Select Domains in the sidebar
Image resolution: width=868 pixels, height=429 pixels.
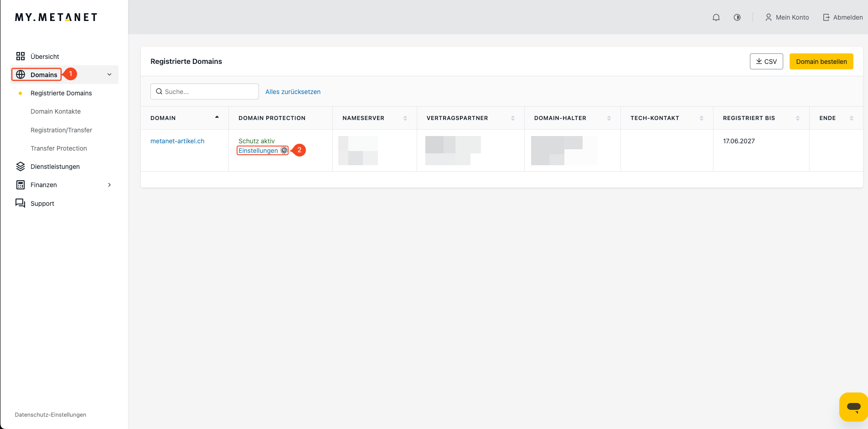pos(44,75)
